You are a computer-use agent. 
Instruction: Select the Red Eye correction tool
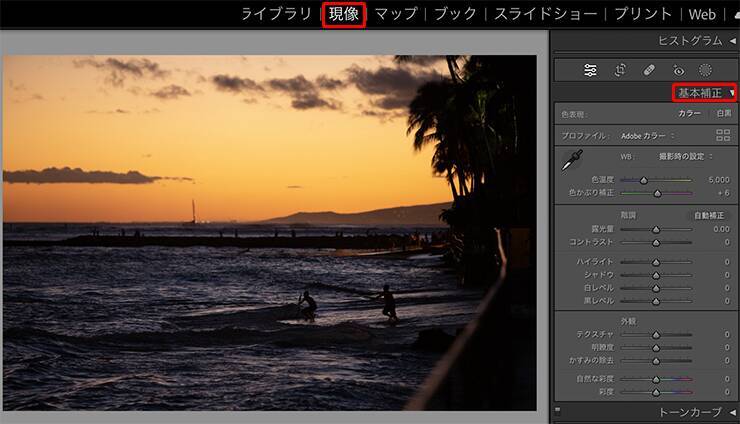pyautogui.click(x=678, y=70)
